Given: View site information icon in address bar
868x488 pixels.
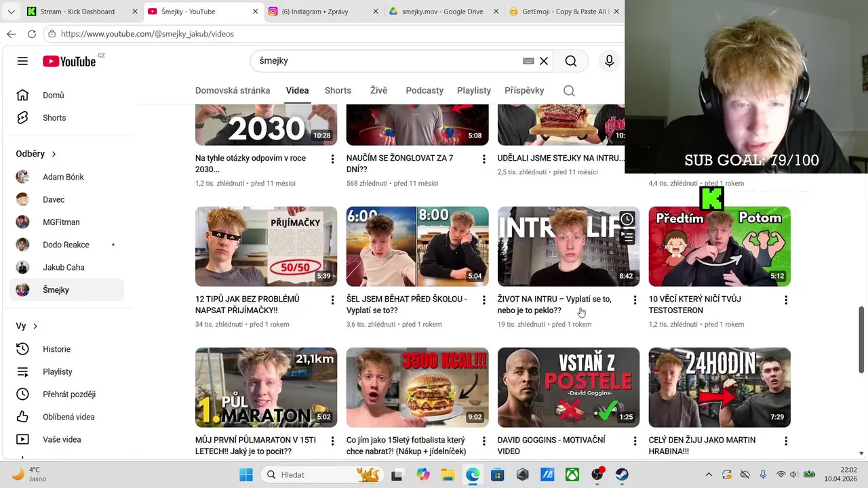Looking at the screenshot, I should pyautogui.click(x=52, y=34).
